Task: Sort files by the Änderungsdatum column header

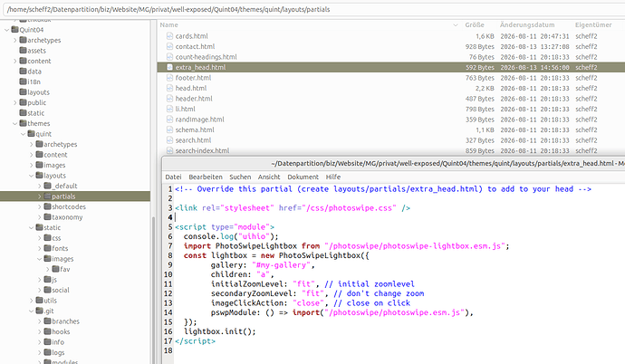Action: [527, 24]
